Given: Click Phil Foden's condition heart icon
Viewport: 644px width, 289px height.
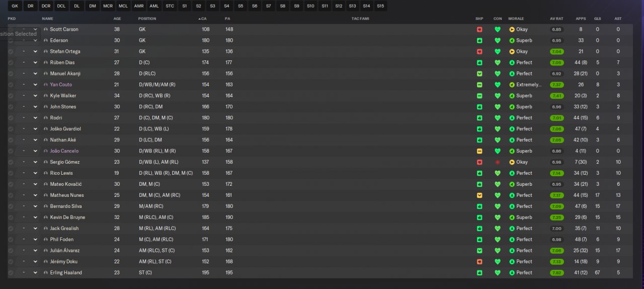Looking at the screenshot, I should pos(498,239).
